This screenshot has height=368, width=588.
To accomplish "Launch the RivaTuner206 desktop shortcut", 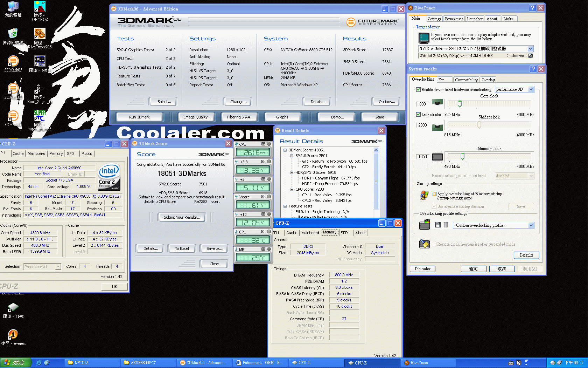I will coord(40,39).
